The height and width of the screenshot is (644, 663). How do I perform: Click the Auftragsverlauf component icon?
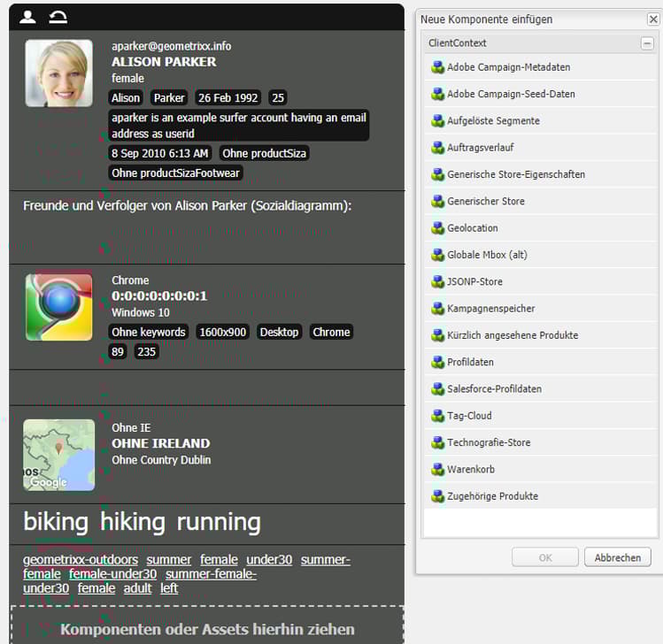tap(437, 148)
